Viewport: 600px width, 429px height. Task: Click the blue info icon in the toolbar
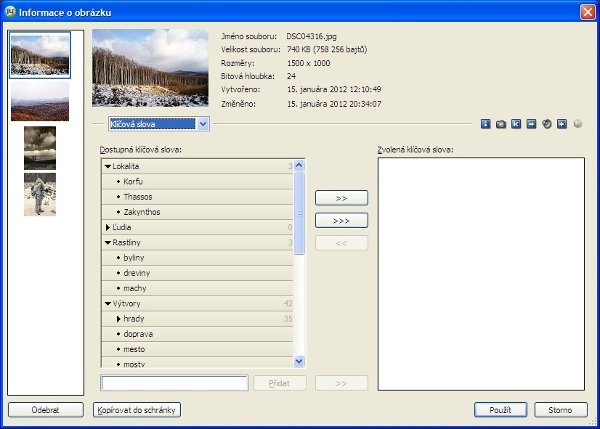pos(486,124)
